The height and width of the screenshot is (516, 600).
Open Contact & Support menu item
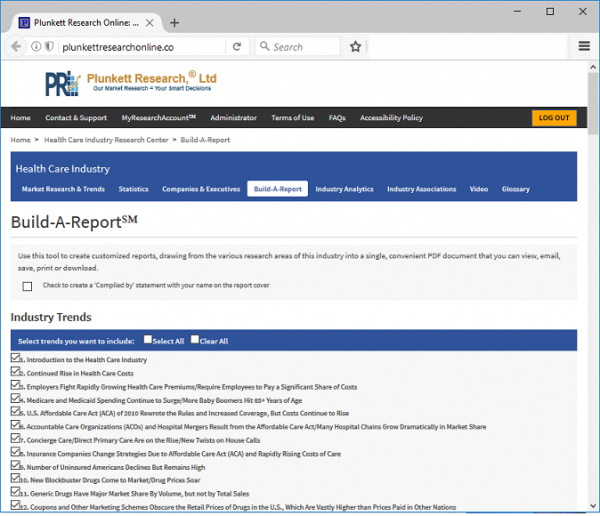coord(76,118)
